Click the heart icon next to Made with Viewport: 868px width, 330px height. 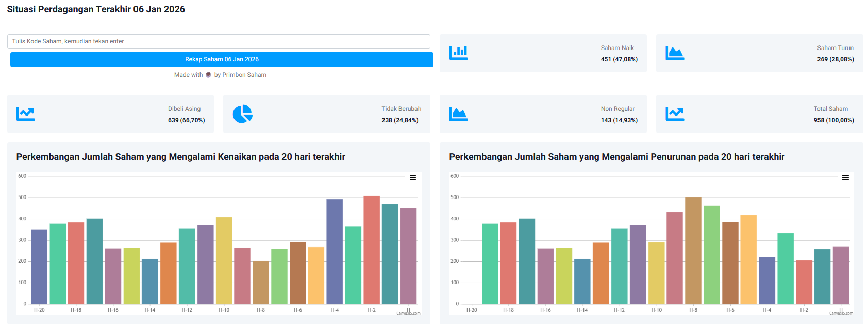[x=208, y=75]
